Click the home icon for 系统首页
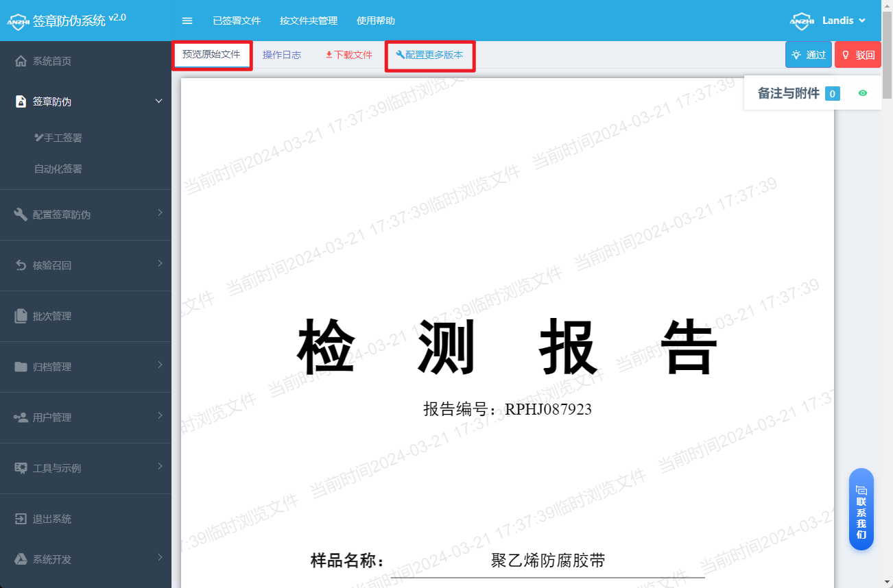Screen dimensions: 893x588 tap(21, 61)
